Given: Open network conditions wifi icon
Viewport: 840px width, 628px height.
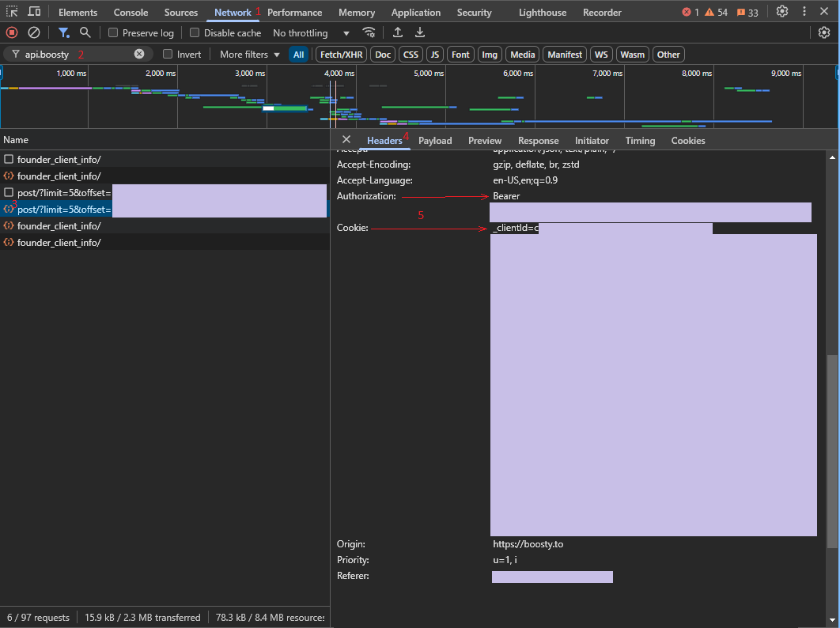Looking at the screenshot, I should coord(369,32).
